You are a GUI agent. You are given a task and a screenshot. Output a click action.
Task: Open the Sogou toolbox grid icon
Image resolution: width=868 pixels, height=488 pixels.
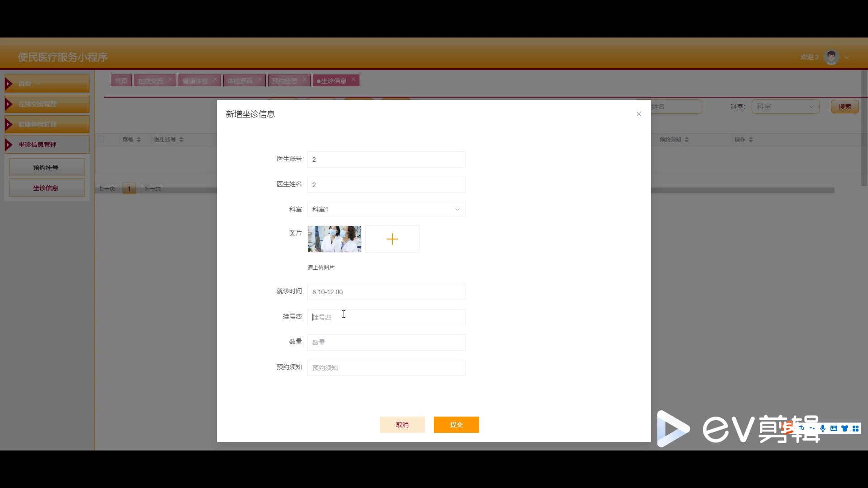tap(855, 428)
